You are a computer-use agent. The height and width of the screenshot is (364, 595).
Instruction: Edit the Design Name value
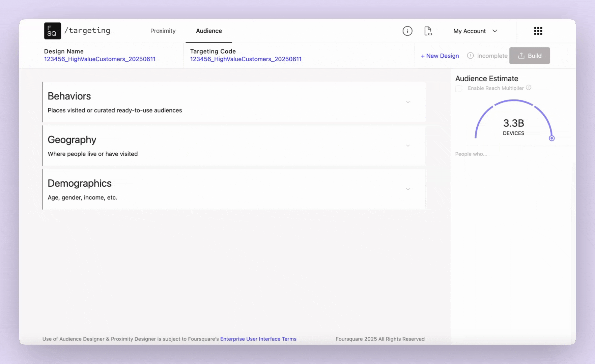click(100, 59)
